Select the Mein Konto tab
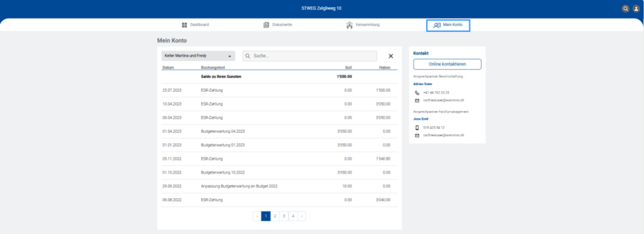Image resolution: width=644 pixels, height=234 pixels. (448, 26)
